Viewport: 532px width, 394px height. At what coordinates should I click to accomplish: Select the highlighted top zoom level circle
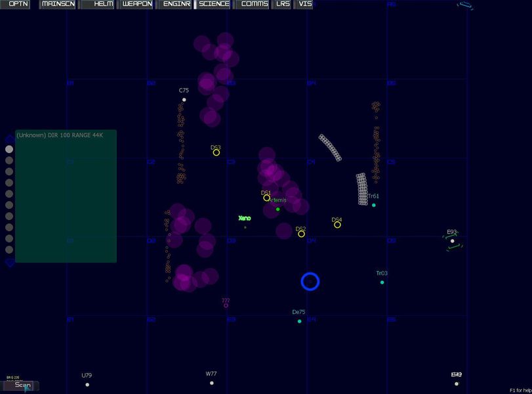(x=9, y=148)
